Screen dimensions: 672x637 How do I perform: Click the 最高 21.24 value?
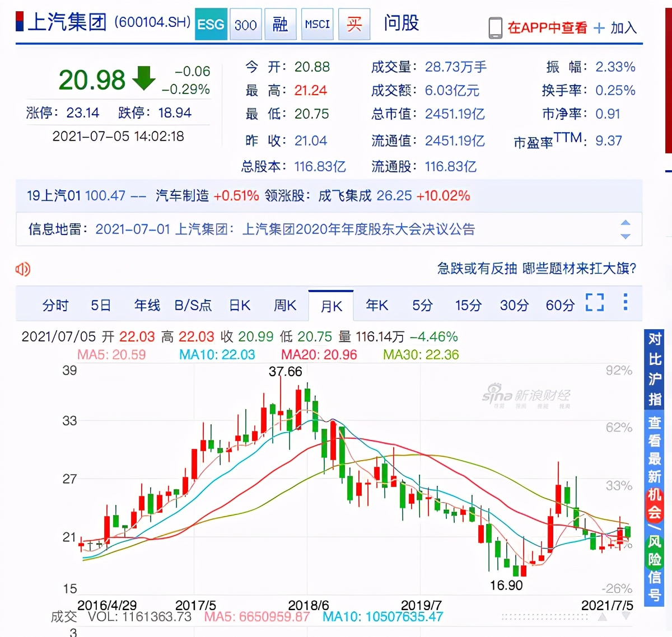click(311, 91)
